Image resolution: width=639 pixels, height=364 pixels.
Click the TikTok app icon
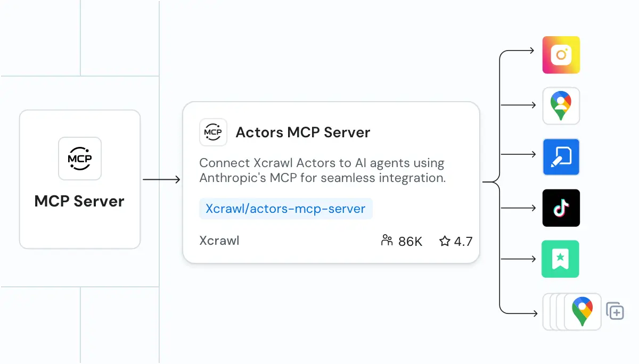click(561, 208)
